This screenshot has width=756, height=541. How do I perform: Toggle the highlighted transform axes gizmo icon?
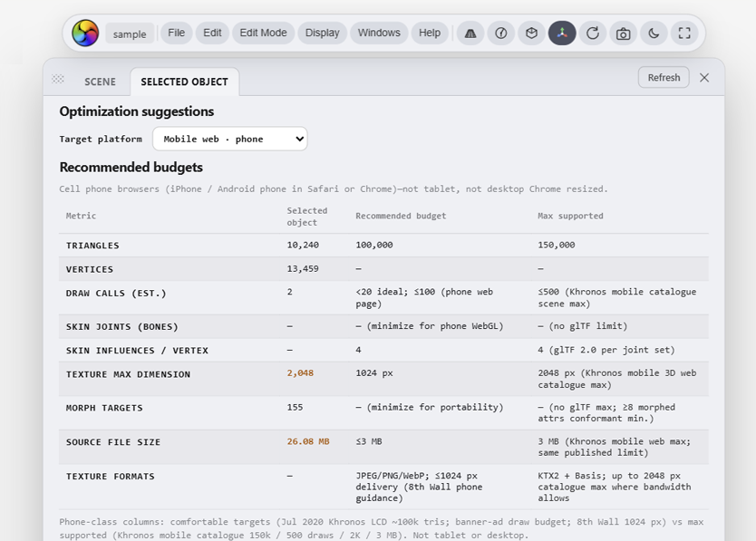point(562,34)
